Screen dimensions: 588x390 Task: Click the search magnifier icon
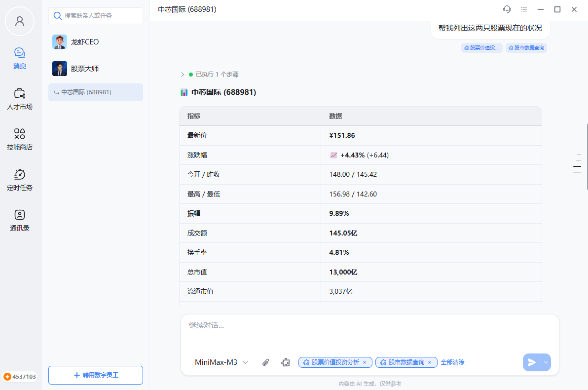tap(57, 16)
